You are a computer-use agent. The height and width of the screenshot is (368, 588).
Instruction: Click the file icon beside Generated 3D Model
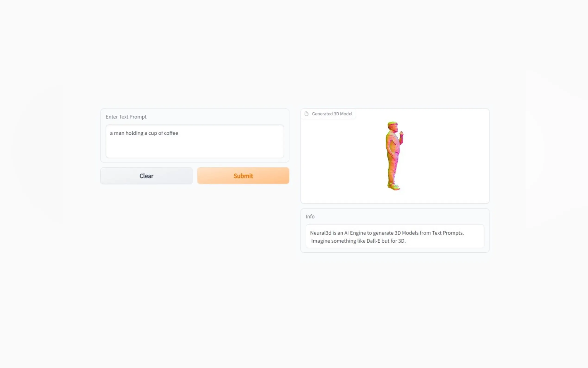click(x=306, y=114)
